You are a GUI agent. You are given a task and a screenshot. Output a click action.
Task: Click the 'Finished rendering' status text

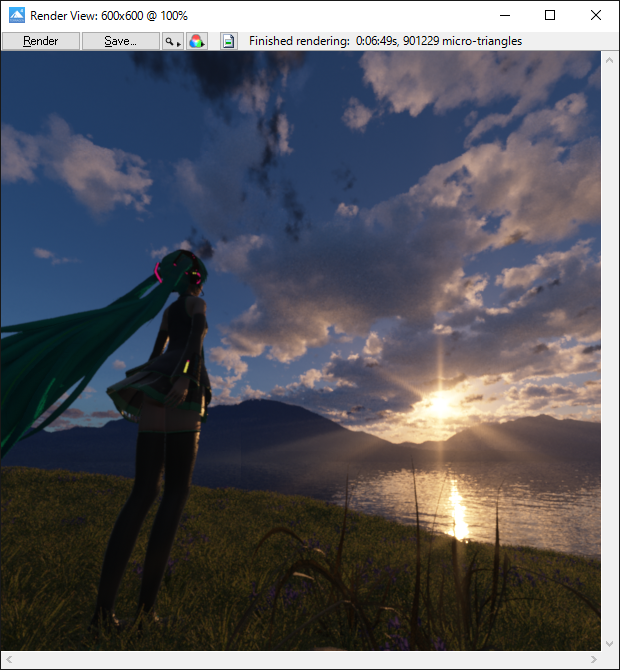(385, 41)
